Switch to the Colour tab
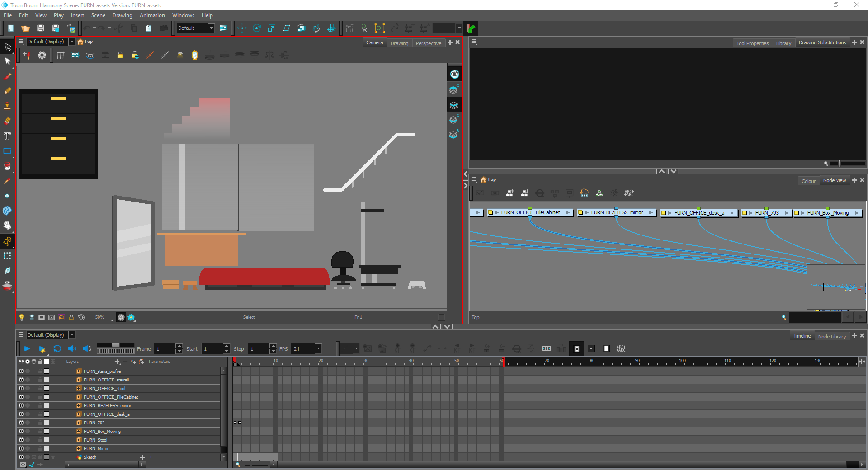868x470 pixels. coord(808,181)
